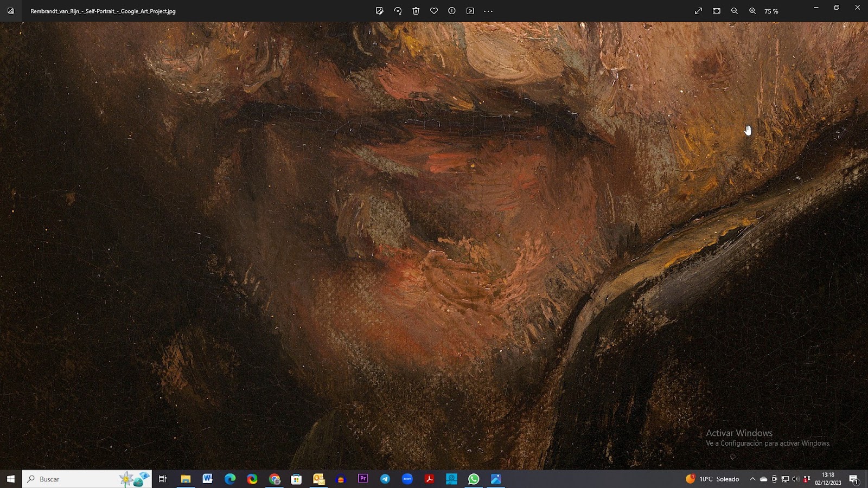The width and height of the screenshot is (868, 488).
Task: Open OneDrive from the system tray
Action: click(763, 479)
